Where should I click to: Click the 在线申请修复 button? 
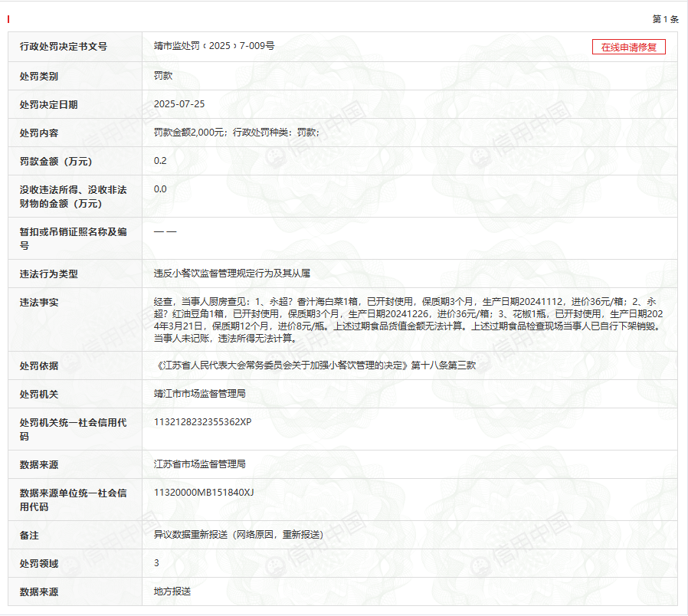click(628, 47)
